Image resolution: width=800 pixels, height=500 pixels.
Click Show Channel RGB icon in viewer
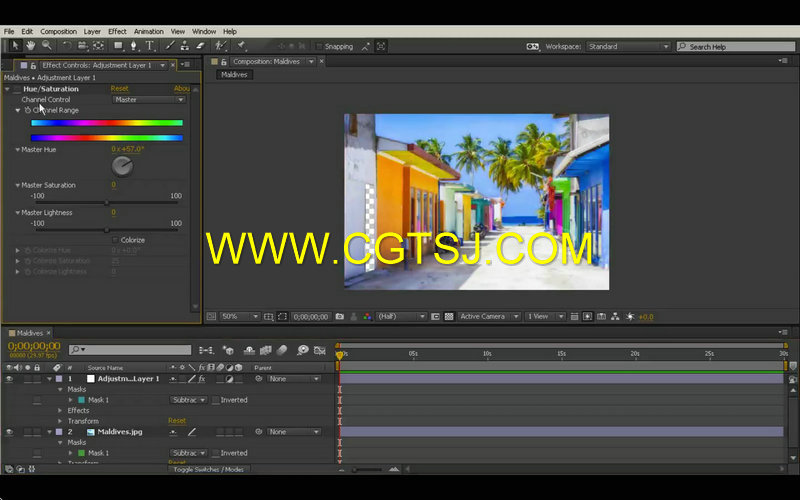coord(367,317)
